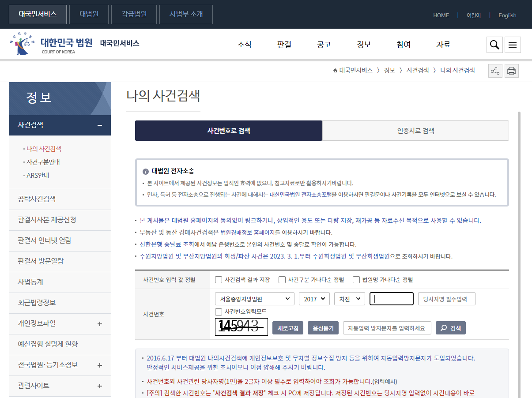Click the print icon near the breadcrumb
Screen dimensions: 532x398
[x=511, y=70]
